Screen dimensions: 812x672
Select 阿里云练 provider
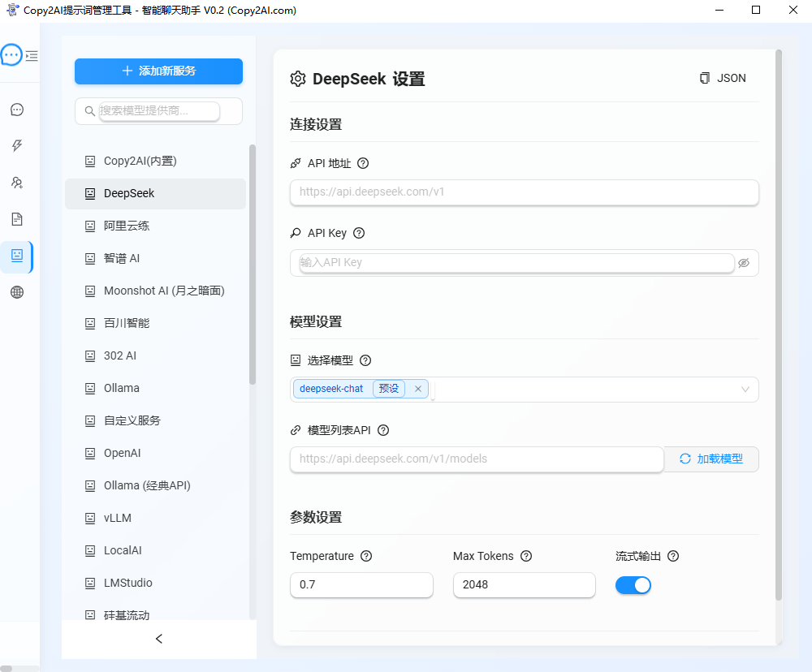pyautogui.click(x=155, y=226)
